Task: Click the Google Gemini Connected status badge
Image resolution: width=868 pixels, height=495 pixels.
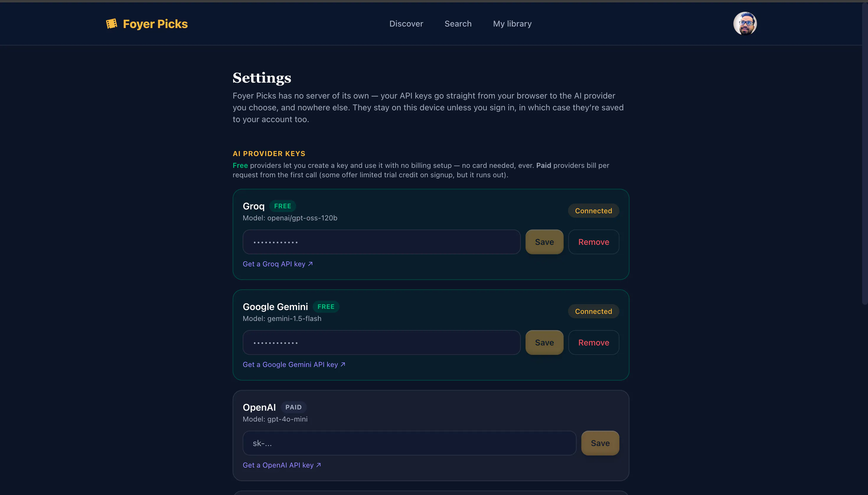Action: (x=593, y=312)
